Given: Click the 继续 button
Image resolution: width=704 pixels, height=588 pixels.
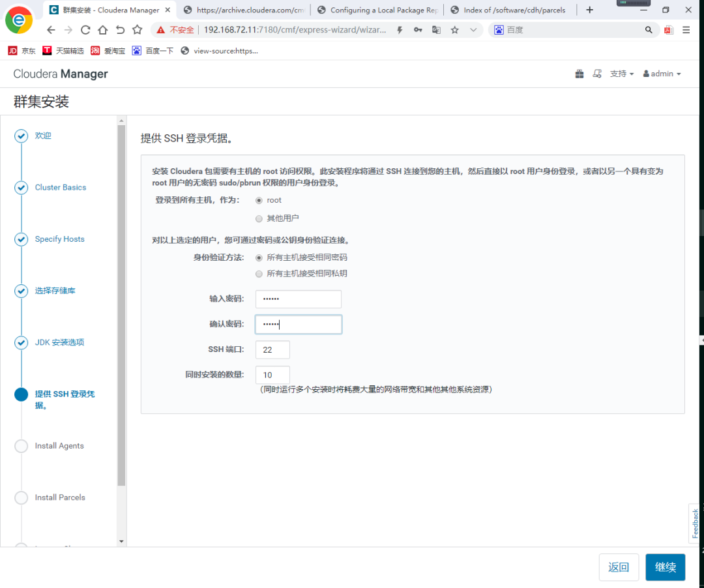Looking at the screenshot, I should (666, 567).
